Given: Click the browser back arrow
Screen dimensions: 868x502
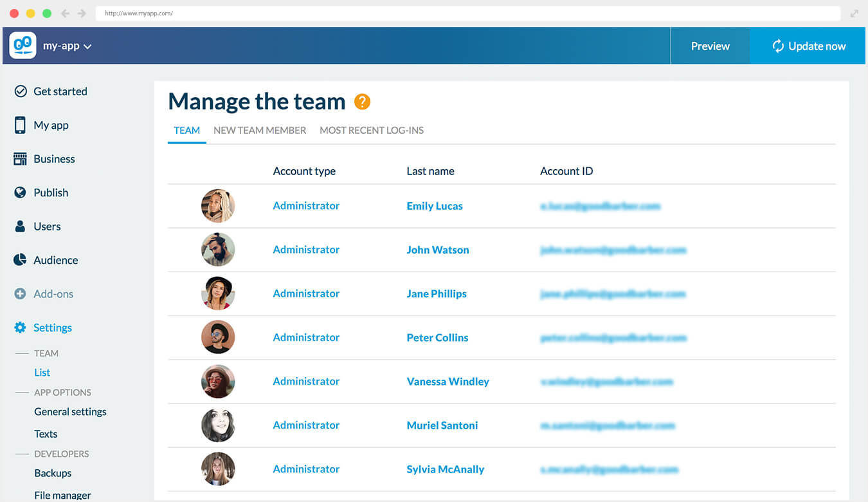Looking at the screenshot, I should pyautogui.click(x=65, y=14).
